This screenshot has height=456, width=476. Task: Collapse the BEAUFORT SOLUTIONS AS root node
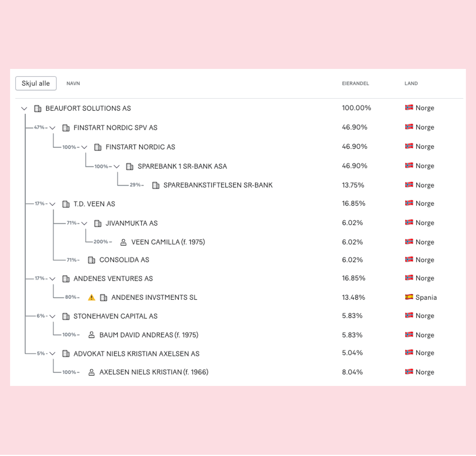tap(24, 109)
